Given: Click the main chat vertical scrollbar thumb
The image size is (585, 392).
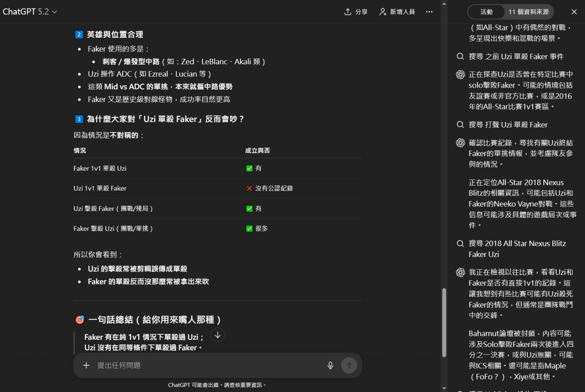Looking at the screenshot, I should pyautogui.click(x=444, y=323).
